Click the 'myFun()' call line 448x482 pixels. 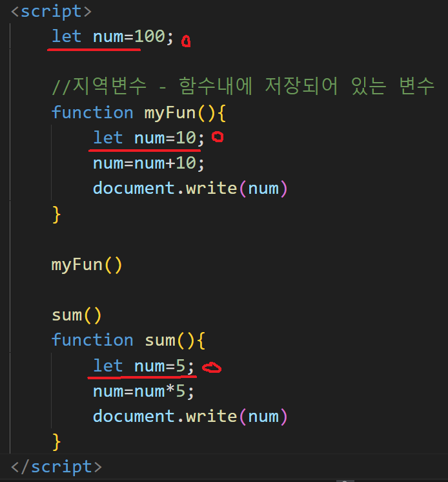click(x=87, y=265)
